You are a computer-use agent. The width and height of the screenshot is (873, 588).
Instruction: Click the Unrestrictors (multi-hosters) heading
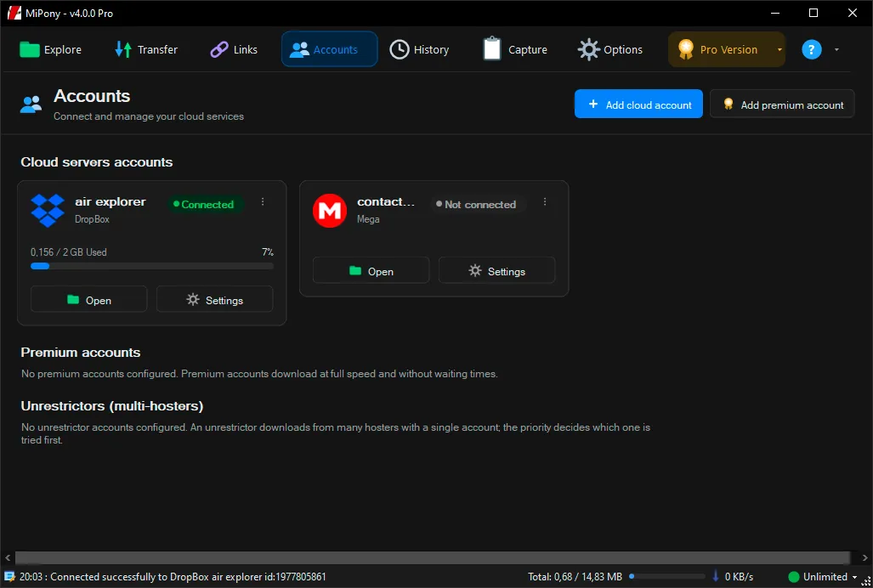coord(112,405)
